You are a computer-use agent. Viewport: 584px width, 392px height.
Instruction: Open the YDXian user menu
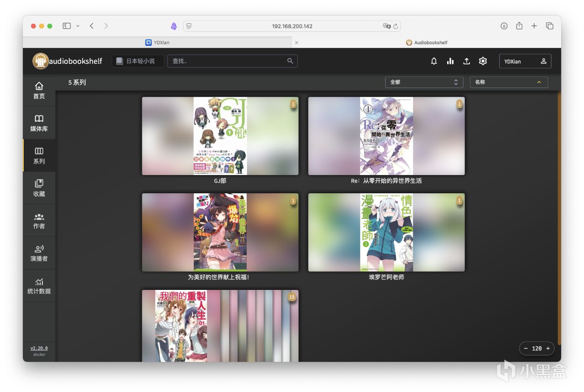coord(525,61)
